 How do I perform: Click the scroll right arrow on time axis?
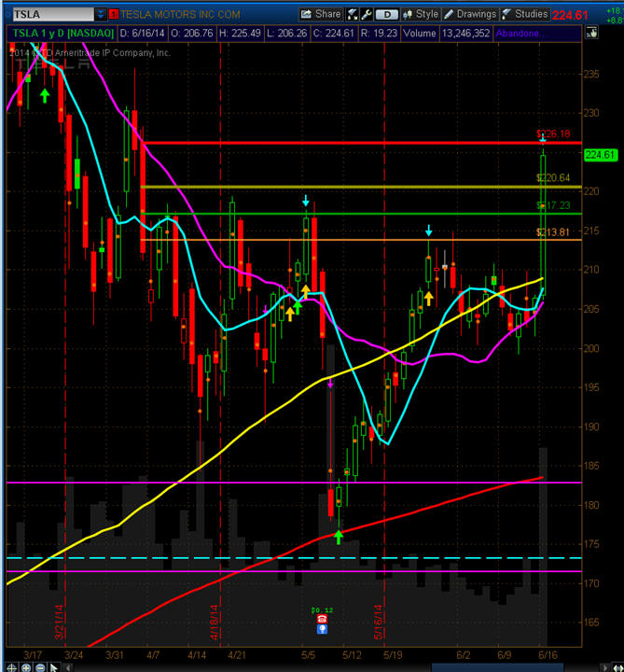(x=604, y=667)
